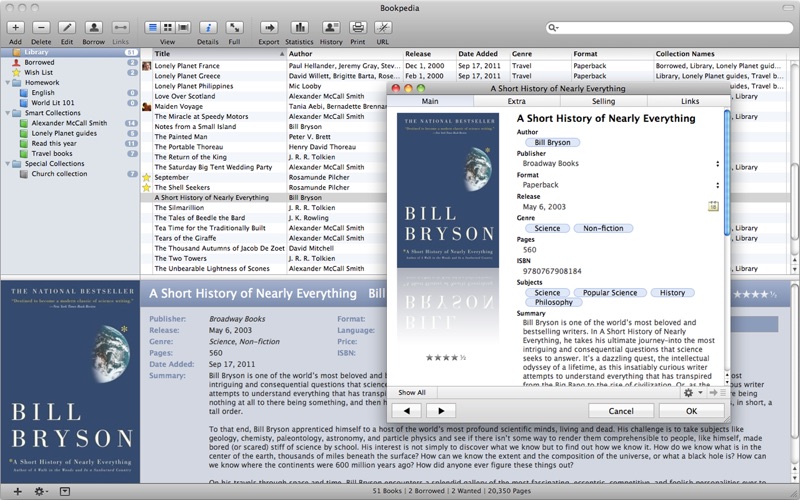Click the Borrow toolbar icon
The width and height of the screenshot is (800, 500).
pyautogui.click(x=93, y=27)
